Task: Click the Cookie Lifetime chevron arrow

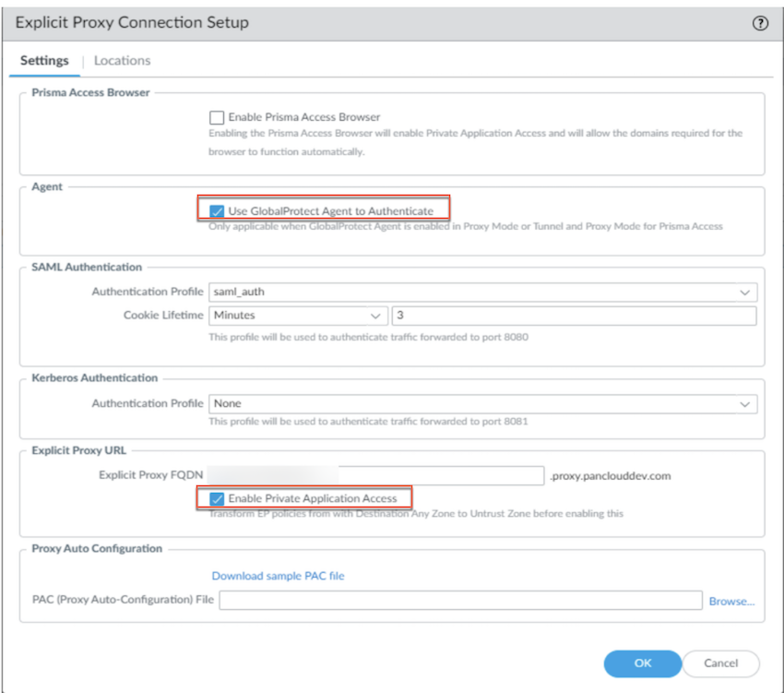Action: pyautogui.click(x=374, y=316)
